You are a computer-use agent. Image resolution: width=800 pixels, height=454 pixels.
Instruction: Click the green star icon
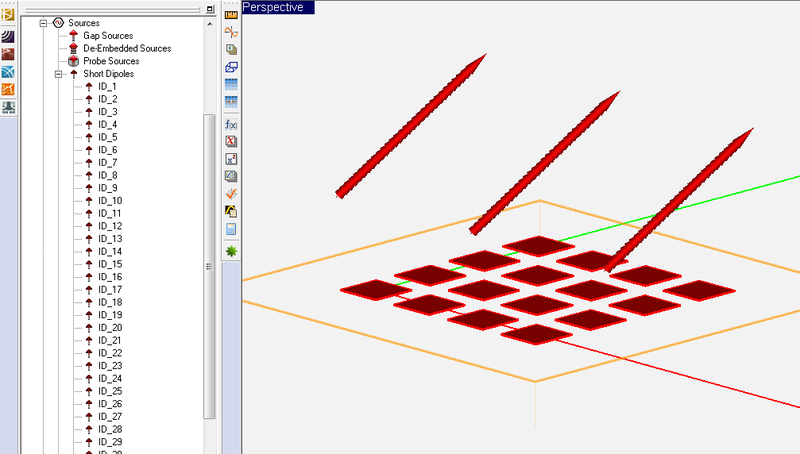(x=231, y=251)
